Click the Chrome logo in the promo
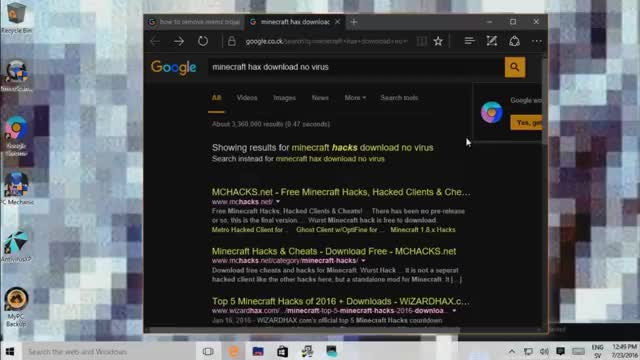The width and height of the screenshot is (640, 360). [x=491, y=112]
